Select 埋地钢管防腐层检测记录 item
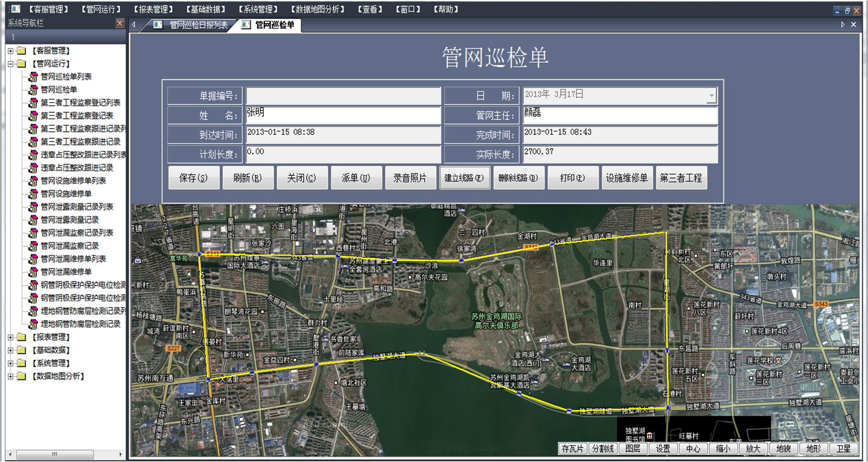 pos(80,324)
